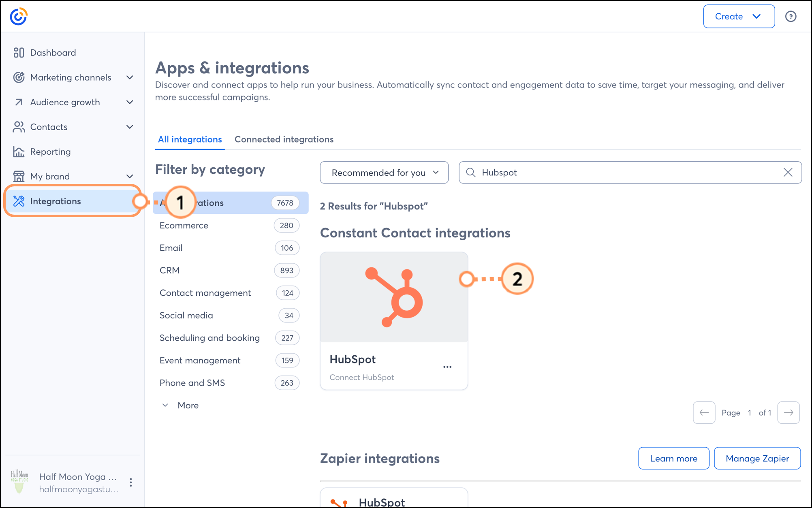Image resolution: width=812 pixels, height=508 pixels.
Task: Click the 893 CRM count badge
Action: (287, 270)
